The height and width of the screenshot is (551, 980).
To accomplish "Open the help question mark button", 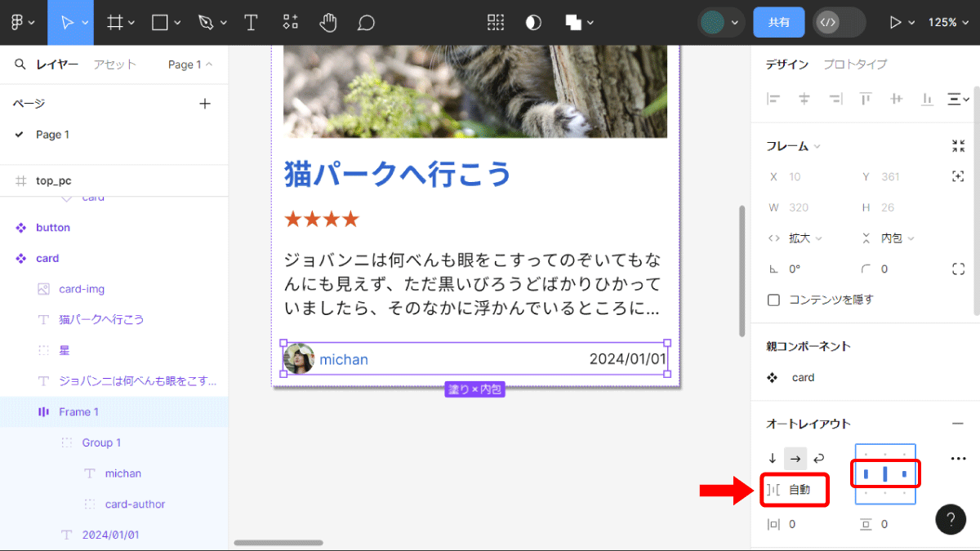I will tap(951, 519).
